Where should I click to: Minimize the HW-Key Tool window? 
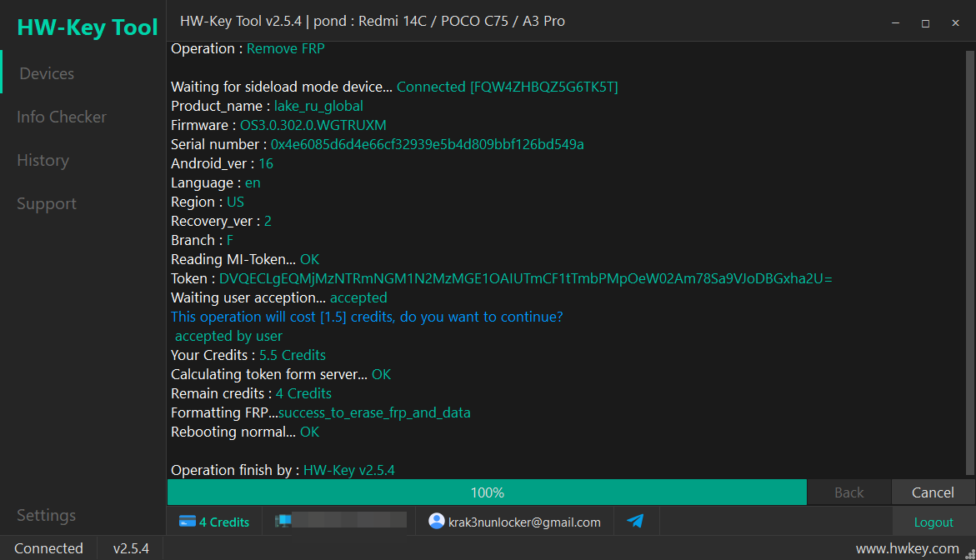click(x=896, y=23)
